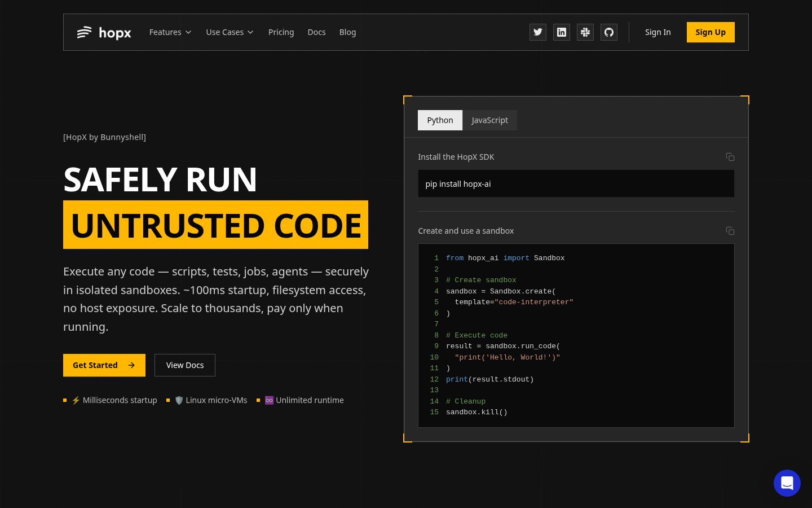This screenshot has width=812, height=508.
Task: Click the "print('Hello, World!')" string line
Action: pyautogui.click(x=507, y=357)
